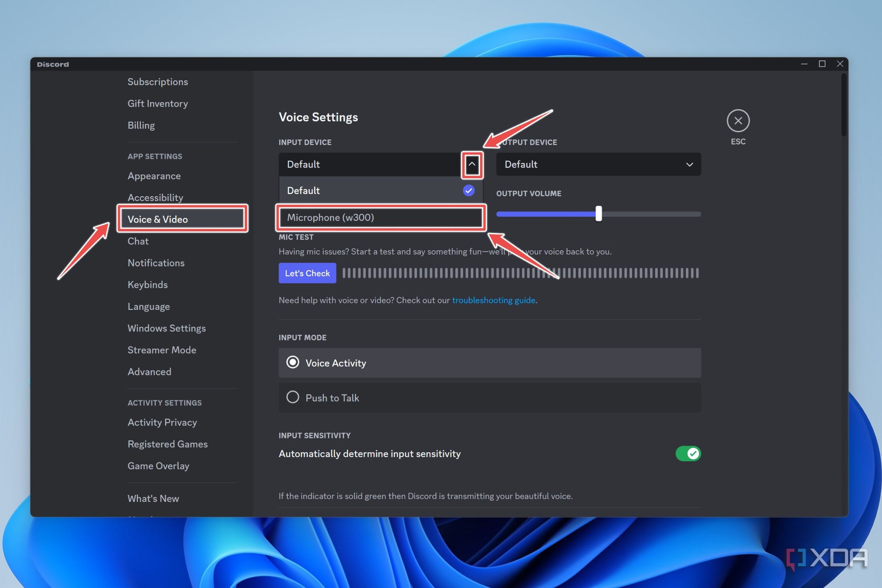Collapse the Input Device dropdown via its chevron
The height and width of the screenshot is (588, 882).
click(472, 165)
